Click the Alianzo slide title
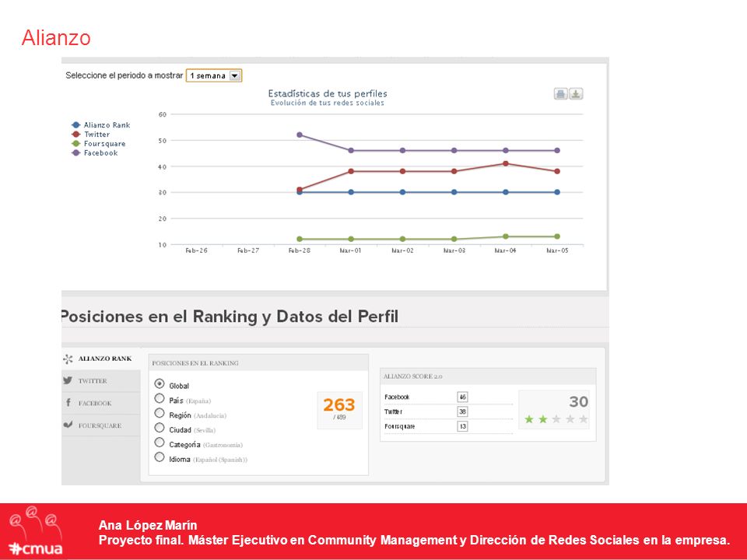 tap(56, 37)
